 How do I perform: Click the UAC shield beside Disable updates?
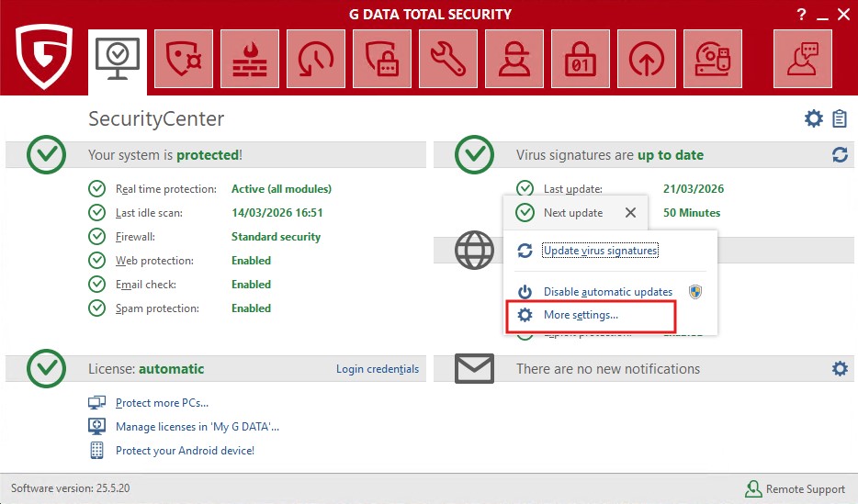pos(694,291)
